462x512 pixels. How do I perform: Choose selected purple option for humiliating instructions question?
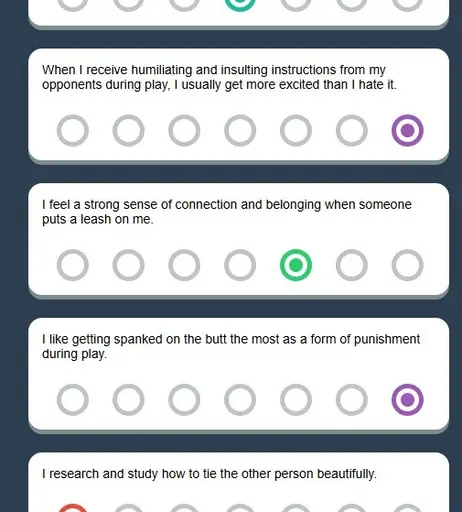[x=407, y=131]
